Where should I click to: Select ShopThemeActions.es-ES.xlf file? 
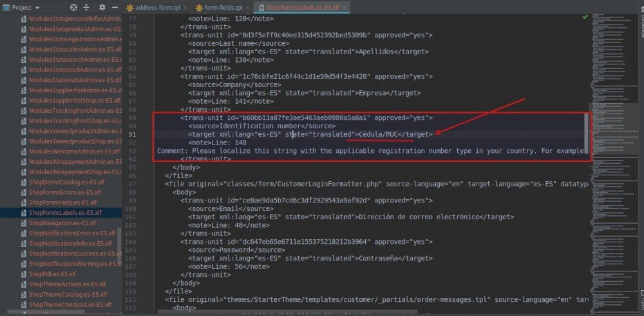click(x=68, y=284)
